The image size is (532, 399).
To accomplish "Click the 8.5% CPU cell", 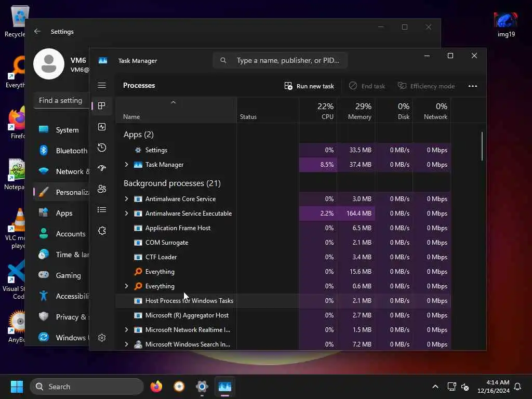I will coord(318,165).
